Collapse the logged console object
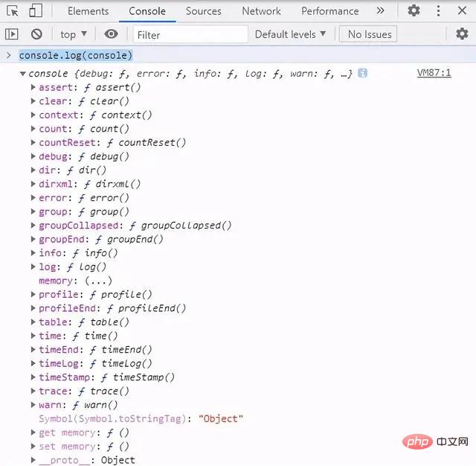476x466 pixels. (22, 74)
